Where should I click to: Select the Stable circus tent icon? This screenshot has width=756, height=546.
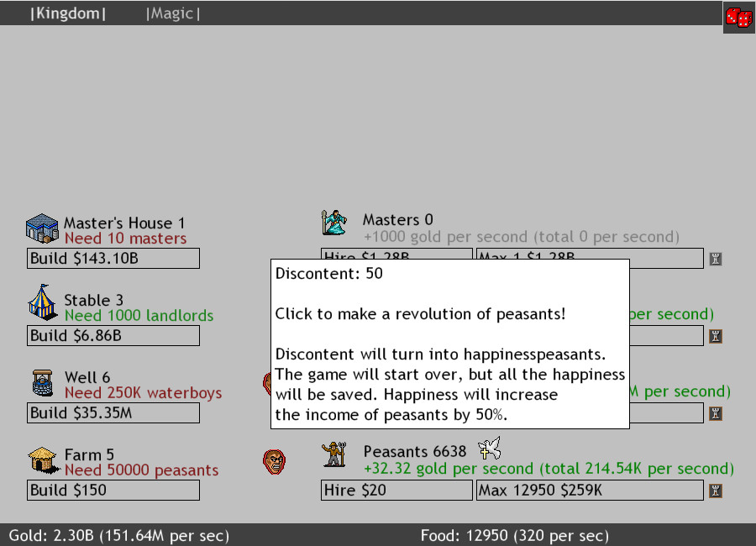[x=43, y=302]
